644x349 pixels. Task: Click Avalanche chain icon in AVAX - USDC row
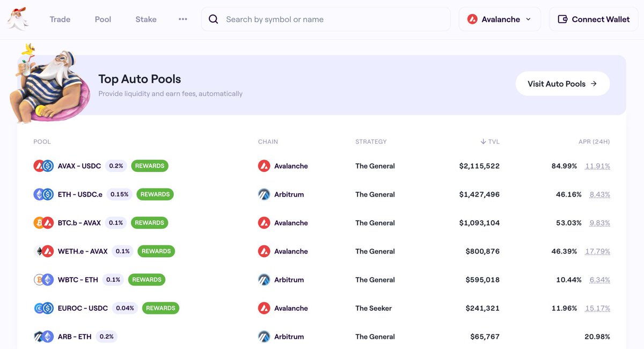264,166
